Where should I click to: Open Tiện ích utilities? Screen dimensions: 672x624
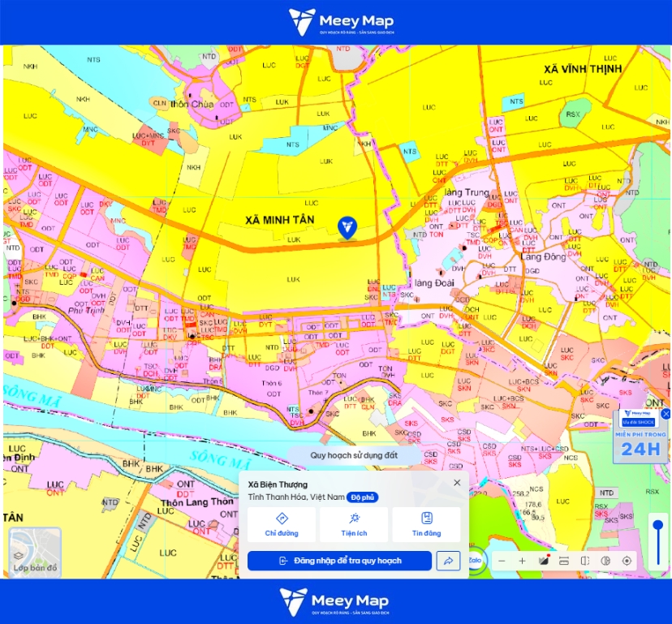(x=354, y=524)
